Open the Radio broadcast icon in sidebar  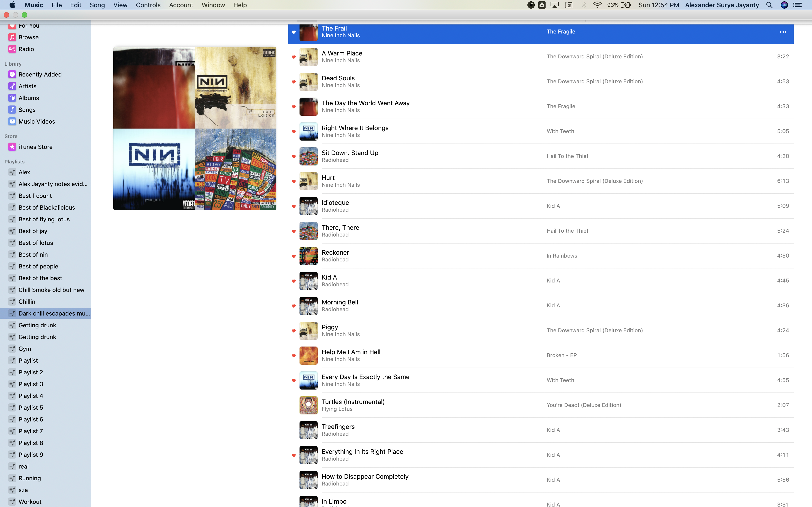point(12,49)
